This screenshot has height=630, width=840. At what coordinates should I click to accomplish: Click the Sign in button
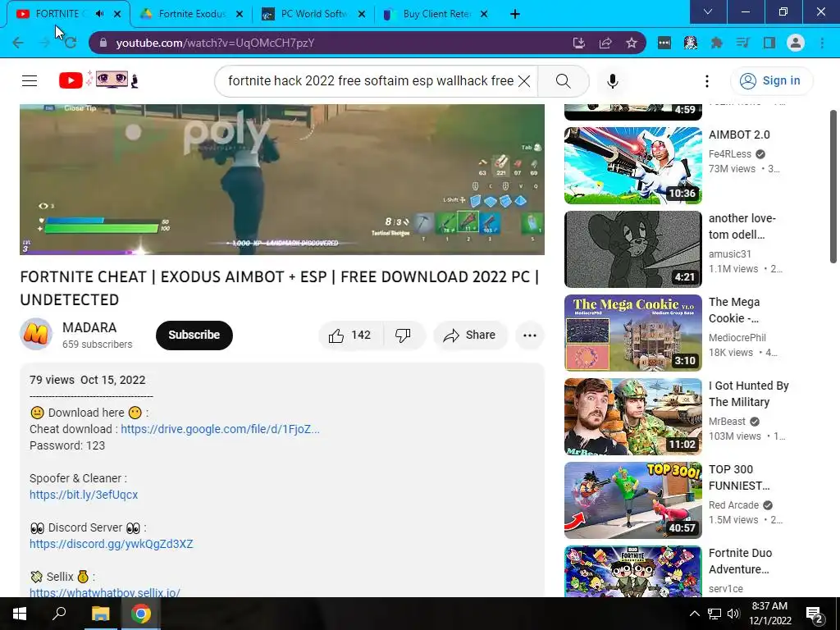click(770, 81)
